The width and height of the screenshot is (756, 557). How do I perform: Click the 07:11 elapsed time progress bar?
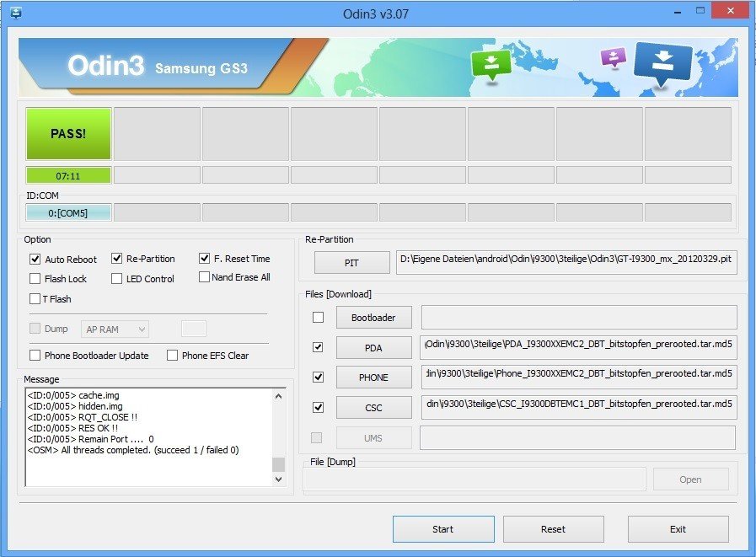click(68, 175)
